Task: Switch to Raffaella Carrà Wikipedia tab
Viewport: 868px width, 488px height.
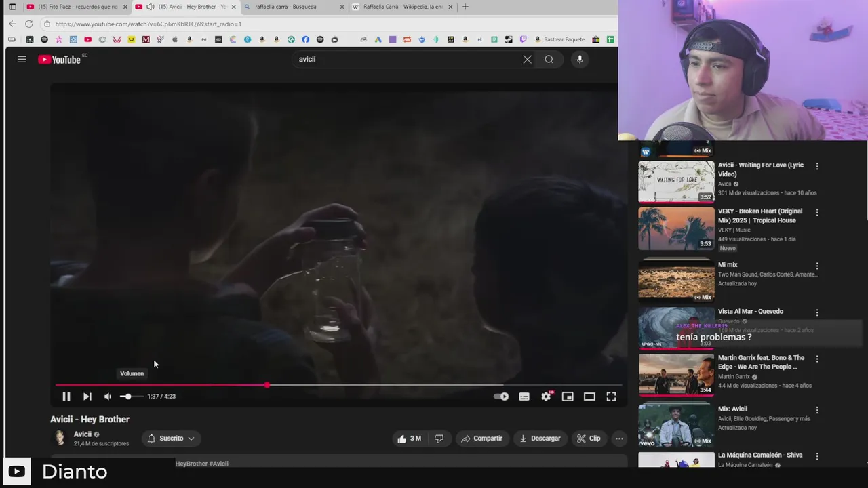Action: pos(402,7)
